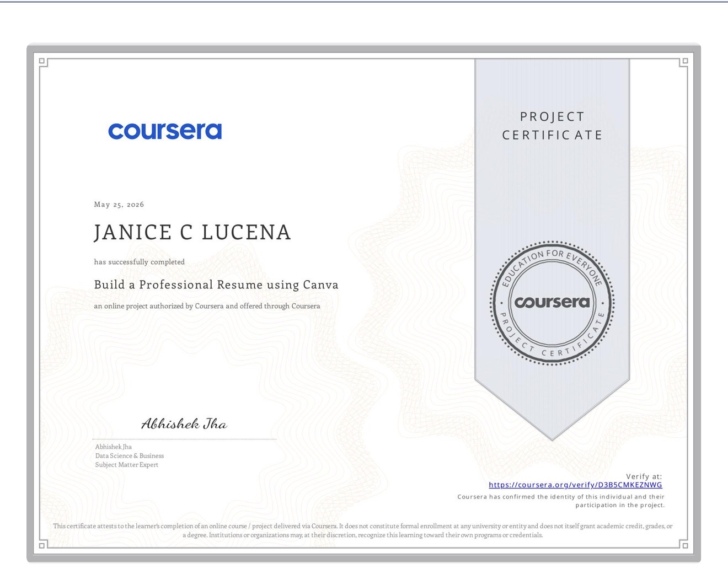Click the Build a Professional Resume title

click(x=216, y=285)
